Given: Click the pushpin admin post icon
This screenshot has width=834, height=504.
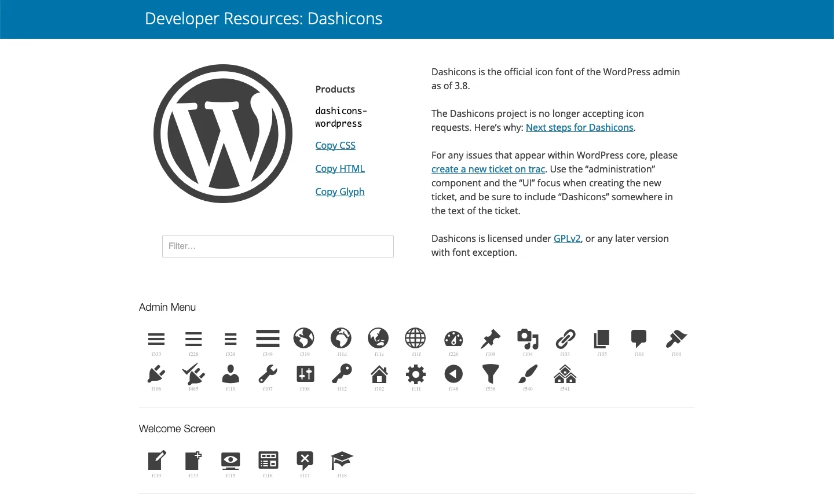Looking at the screenshot, I should pos(491,339).
